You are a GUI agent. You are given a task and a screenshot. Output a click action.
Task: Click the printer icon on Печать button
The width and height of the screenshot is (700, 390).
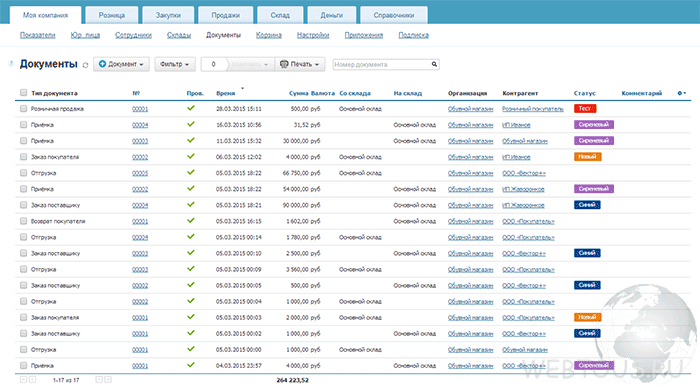284,64
